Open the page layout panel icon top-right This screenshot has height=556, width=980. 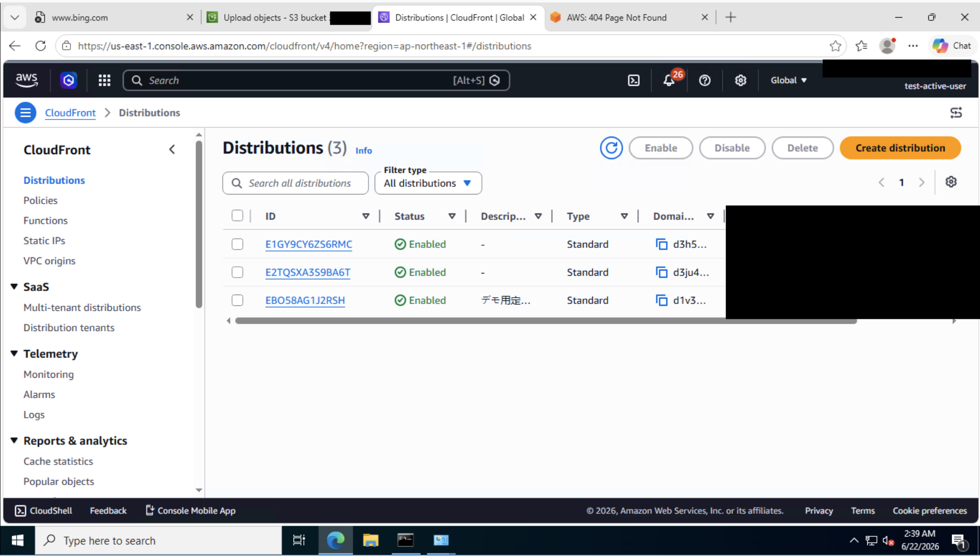click(956, 113)
